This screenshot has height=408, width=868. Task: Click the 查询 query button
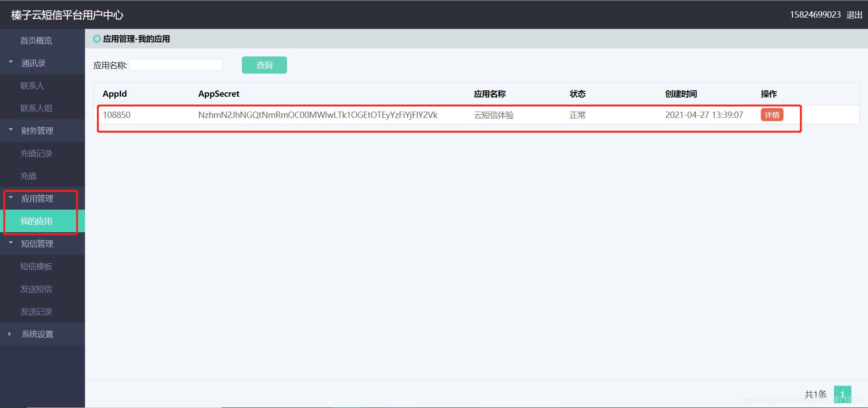pyautogui.click(x=264, y=65)
